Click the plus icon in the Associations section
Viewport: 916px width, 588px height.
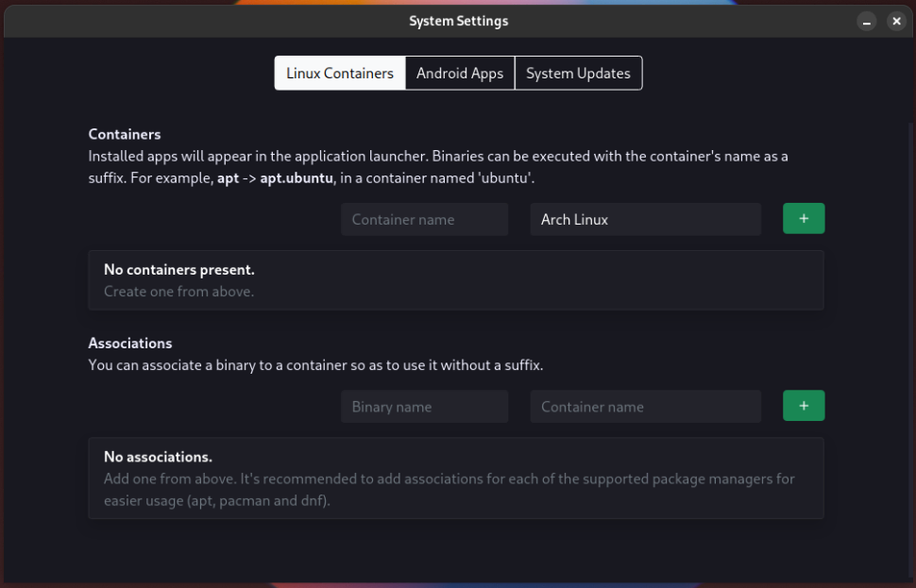tap(803, 406)
